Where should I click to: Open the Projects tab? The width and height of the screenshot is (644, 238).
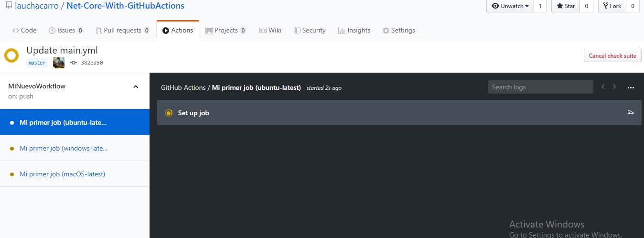click(x=226, y=30)
